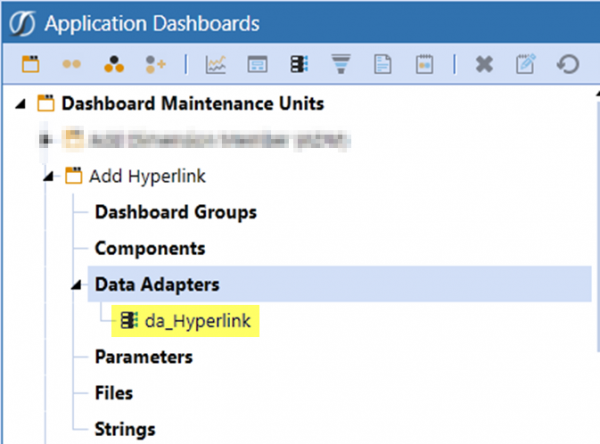Image resolution: width=600 pixels, height=444 pixels.
Task: Collapse the Data Adapters node arrow
Action: point(76,285)
